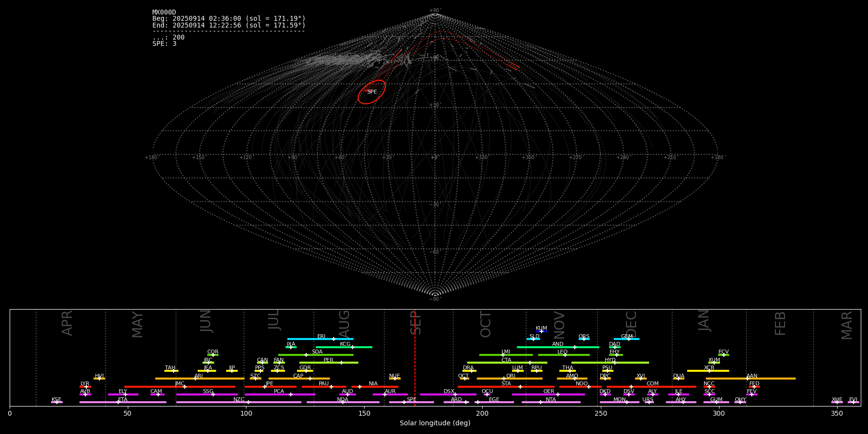This screenshot has height=434, width=868.
Task: Click the dark blue KUM activity bar
Action: coord(542,331)
